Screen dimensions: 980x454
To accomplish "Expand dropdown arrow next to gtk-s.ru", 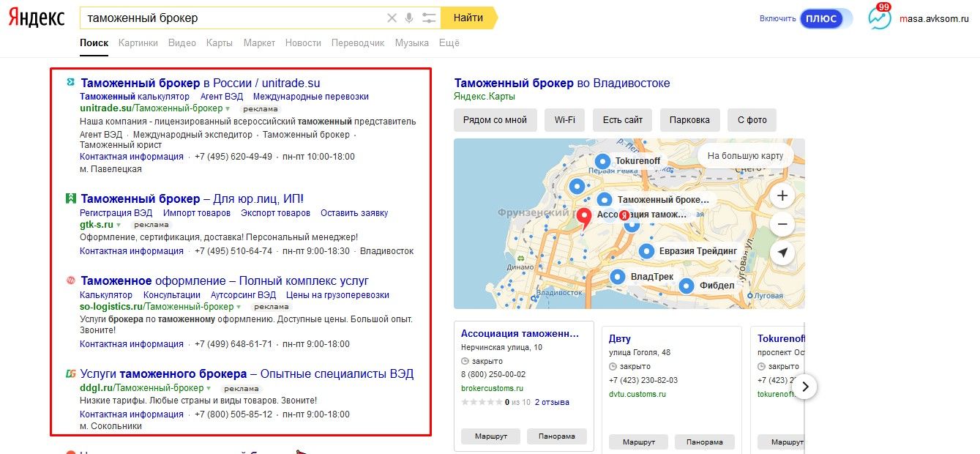I will click(x=119, y=225).
